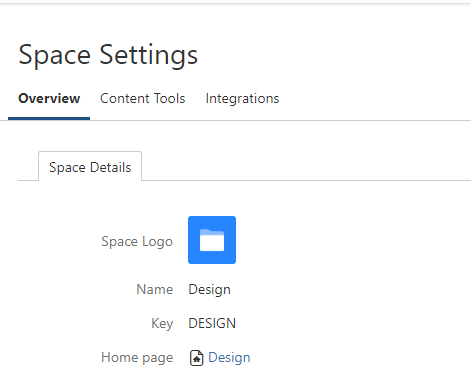Viewport: 471px width, 386px height.
Task: Click the white folder glyph inside logo
Action: [212, 240]
